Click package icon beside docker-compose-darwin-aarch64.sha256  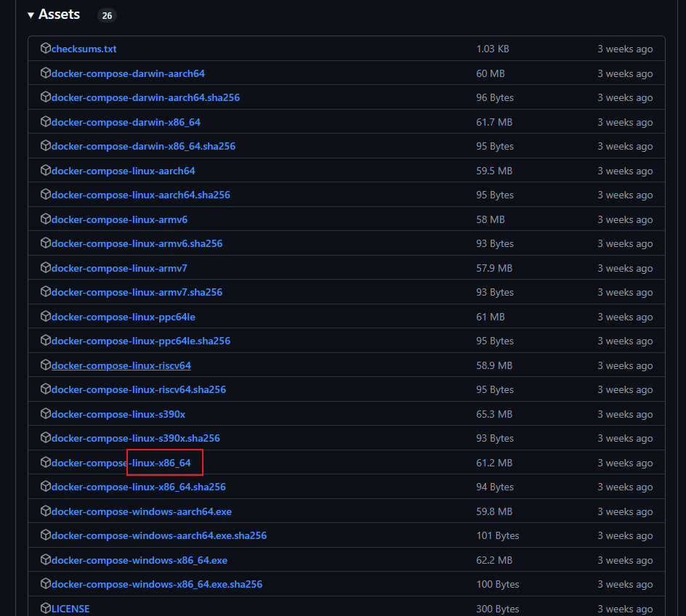point(46,97)
